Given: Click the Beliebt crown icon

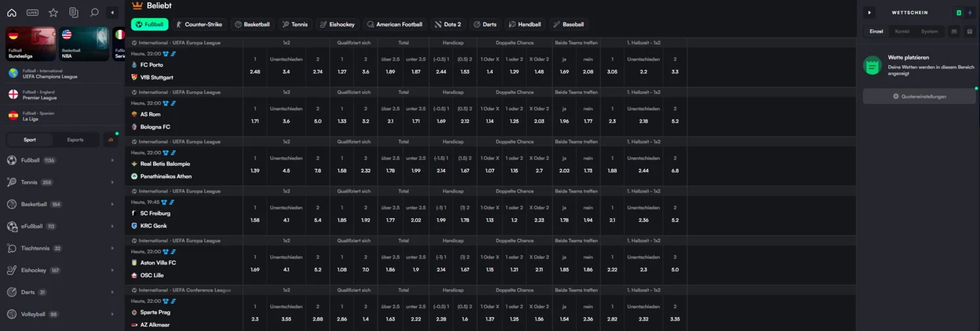Looking at the screenshot, I should coord(137,5).
